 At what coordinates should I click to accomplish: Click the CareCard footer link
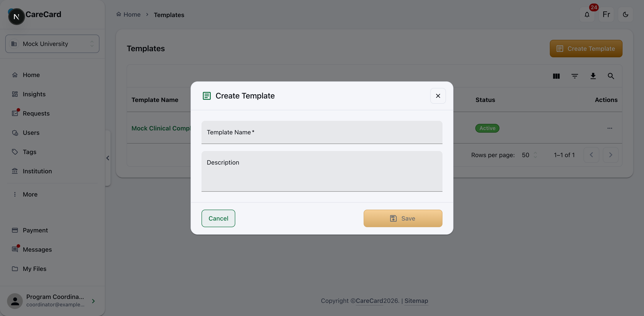[369, 301]
